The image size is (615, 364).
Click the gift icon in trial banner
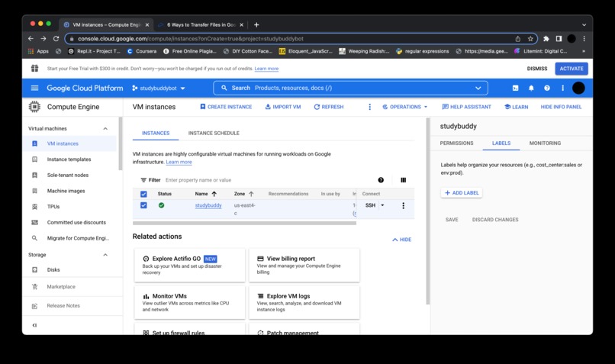pyautogui.click(x=34, y=68)
